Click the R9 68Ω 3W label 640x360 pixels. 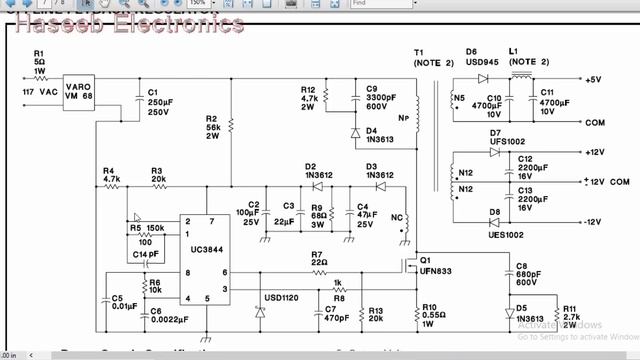319,216
